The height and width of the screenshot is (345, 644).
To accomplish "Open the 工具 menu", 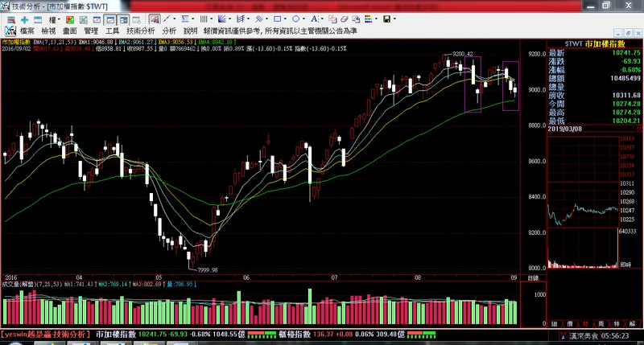I will 113,31.
